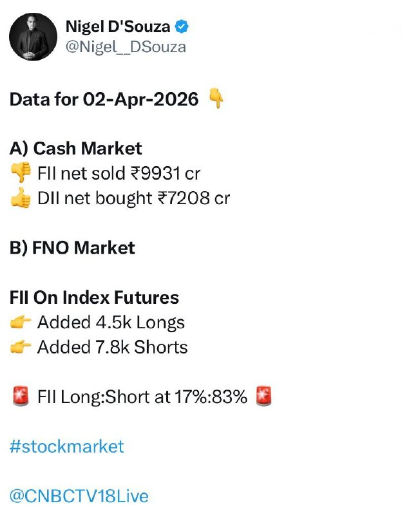Viewport: 420px width, 515px height.
Task: Click the A) Cash Market heading
Action: point(75,149)
